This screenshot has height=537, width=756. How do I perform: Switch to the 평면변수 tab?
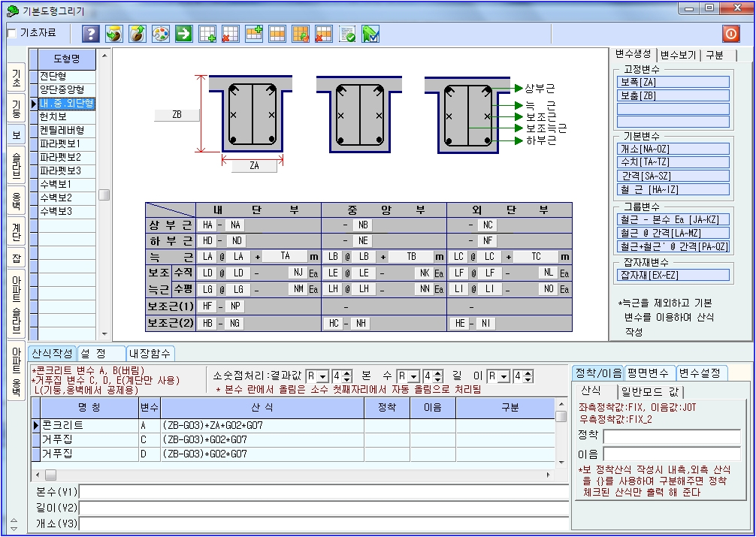649,373
